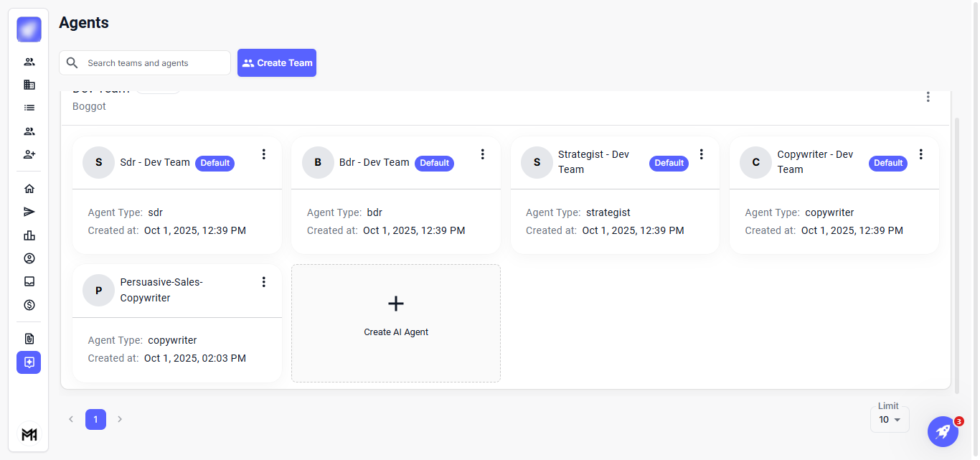The width and height of the screenshot is (980, 460).
Task: Open options menu for Persuasive-Sales-Copywriter agent
Action: (263, 282)
